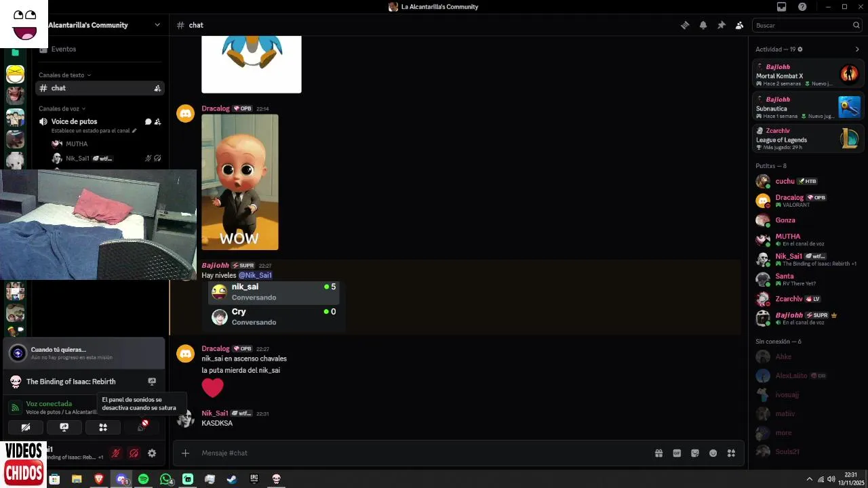Image resolution: width=868 pixels, height=488 pixels.
Task: Open the server name dropdown chevron
Action: click(x=157, y=25)
